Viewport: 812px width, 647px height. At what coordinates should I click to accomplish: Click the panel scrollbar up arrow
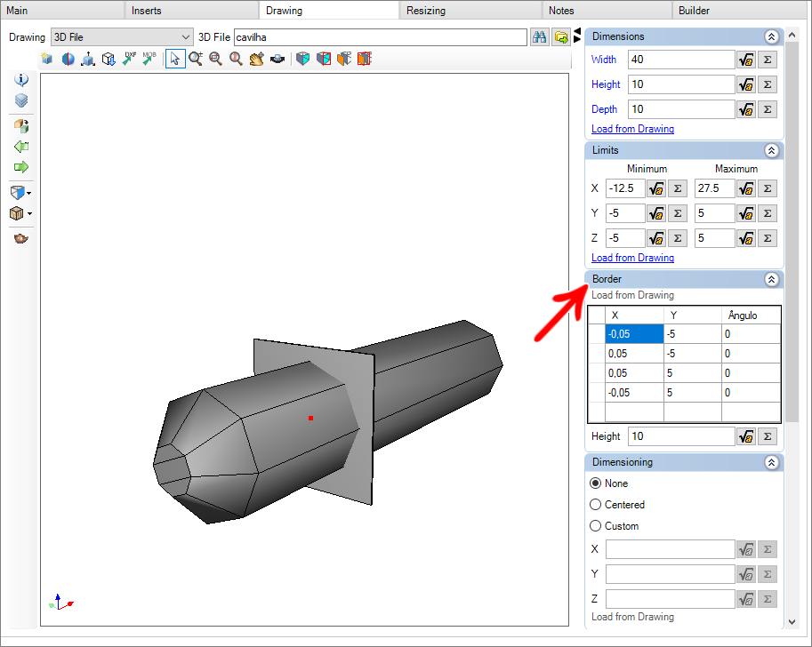(x=792, y=35)
